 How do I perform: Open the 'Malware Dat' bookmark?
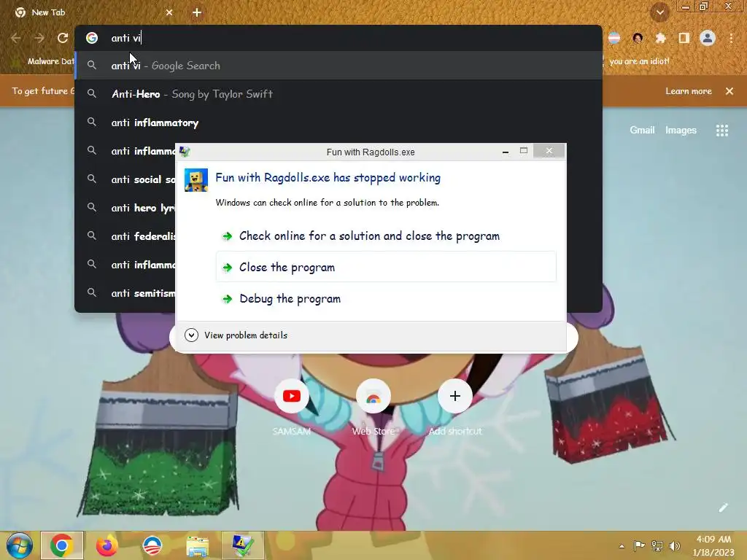(x=44, y=61)
